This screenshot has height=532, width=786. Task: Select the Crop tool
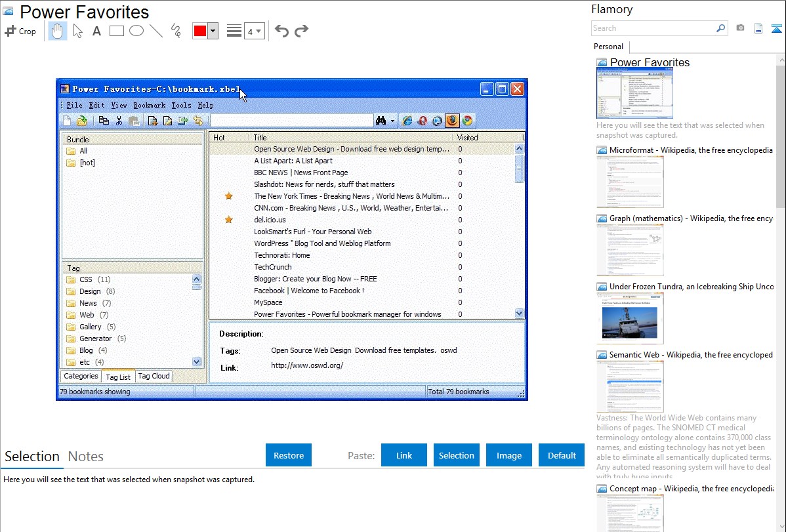coord(20,31)
